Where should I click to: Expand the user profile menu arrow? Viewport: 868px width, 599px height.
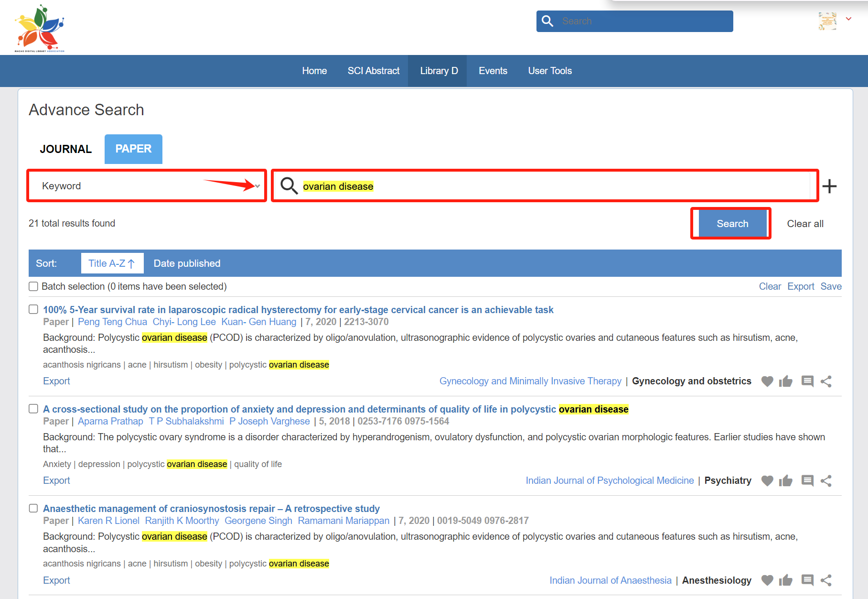tap(848, 19)
